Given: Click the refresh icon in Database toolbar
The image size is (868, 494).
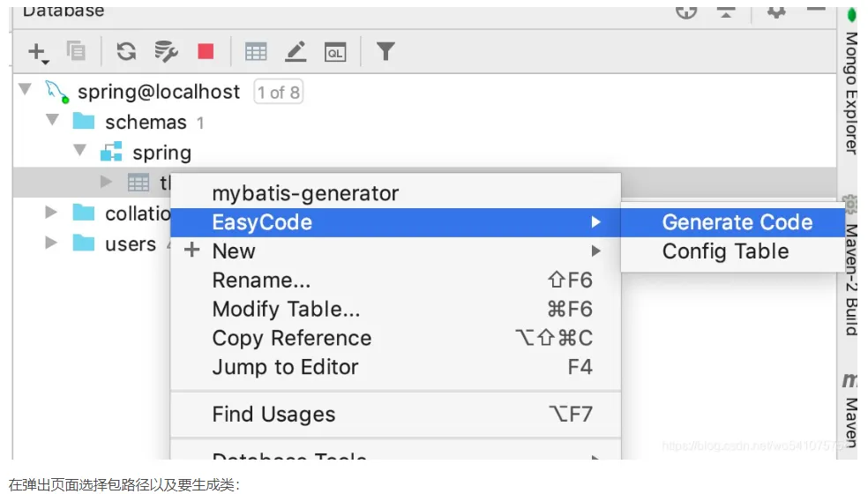Looking at the screenshot, I should point(127,52).
